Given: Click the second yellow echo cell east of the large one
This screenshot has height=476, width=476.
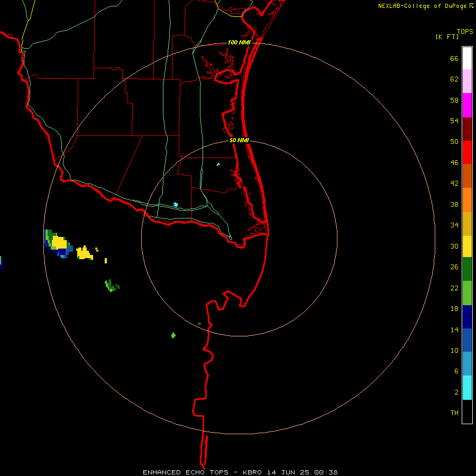Looking at the screenshot, I should pos(85,253).
